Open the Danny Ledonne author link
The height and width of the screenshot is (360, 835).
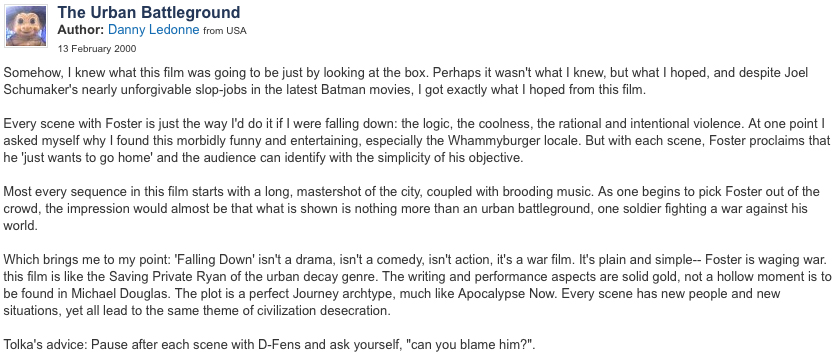click(x=153, y=30)
